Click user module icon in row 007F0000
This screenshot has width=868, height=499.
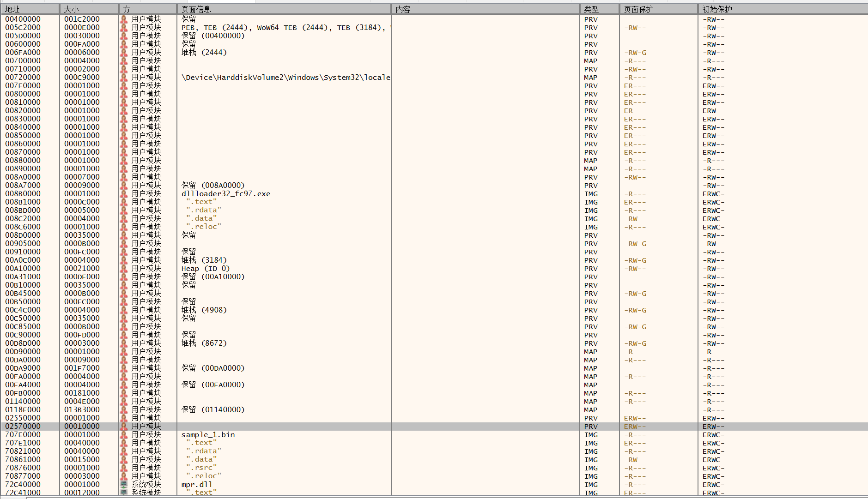(x=124, y=86)
